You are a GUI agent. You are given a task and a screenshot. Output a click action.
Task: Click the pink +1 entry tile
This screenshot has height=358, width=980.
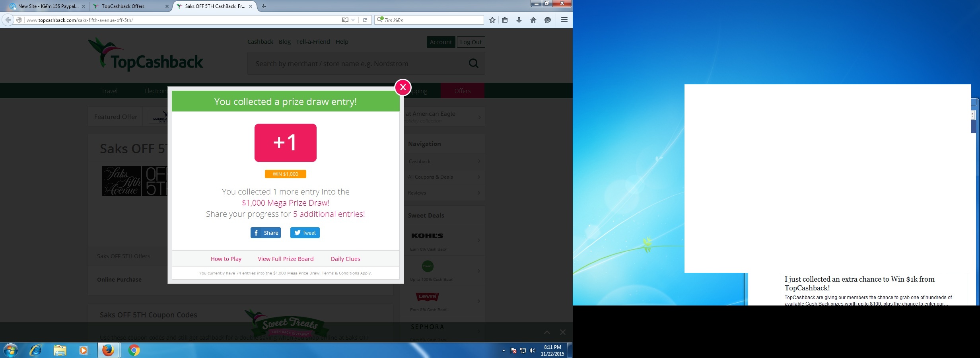pyautogui.click(x=286, y=143)
